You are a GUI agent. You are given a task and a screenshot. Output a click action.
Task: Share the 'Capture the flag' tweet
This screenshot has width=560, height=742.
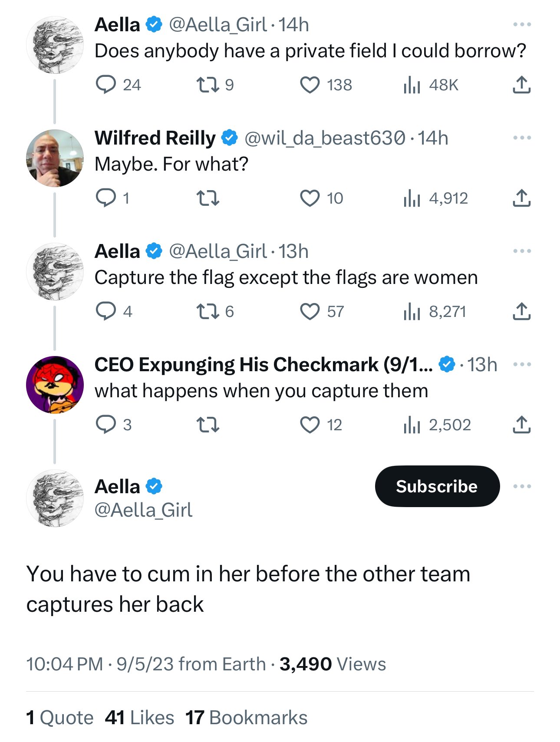(x=521, y=312)
